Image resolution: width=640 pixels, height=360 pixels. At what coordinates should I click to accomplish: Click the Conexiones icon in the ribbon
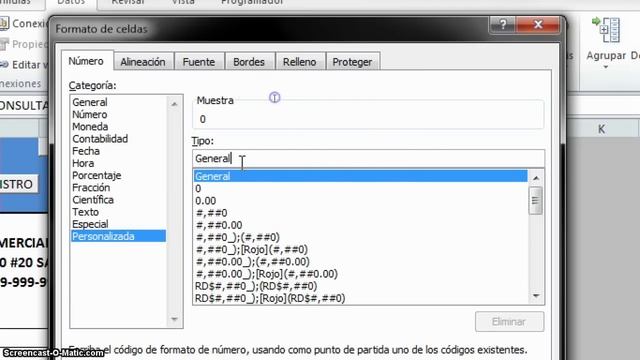point(4,23)
